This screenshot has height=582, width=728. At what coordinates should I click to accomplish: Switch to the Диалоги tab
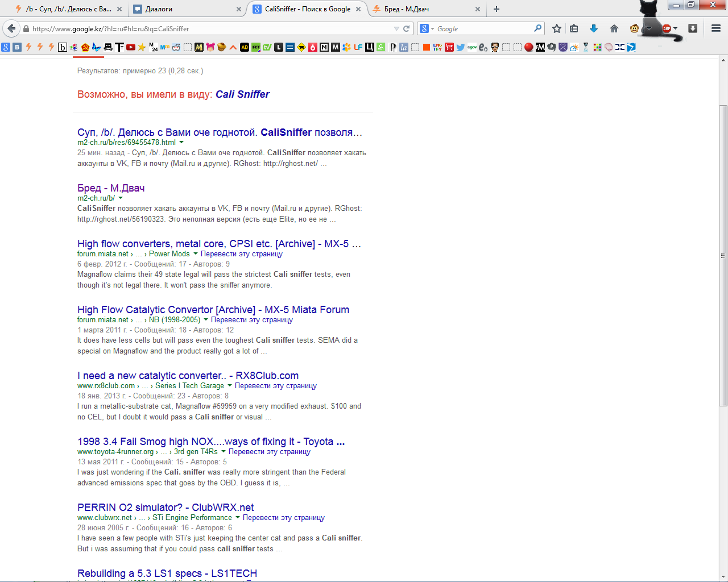coord(187,9)
